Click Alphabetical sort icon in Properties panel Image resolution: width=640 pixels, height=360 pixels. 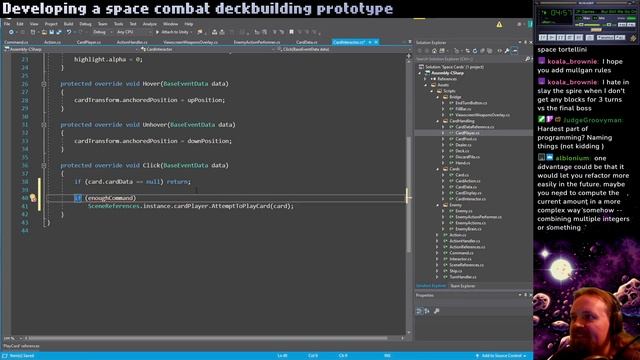pos(427,311)
